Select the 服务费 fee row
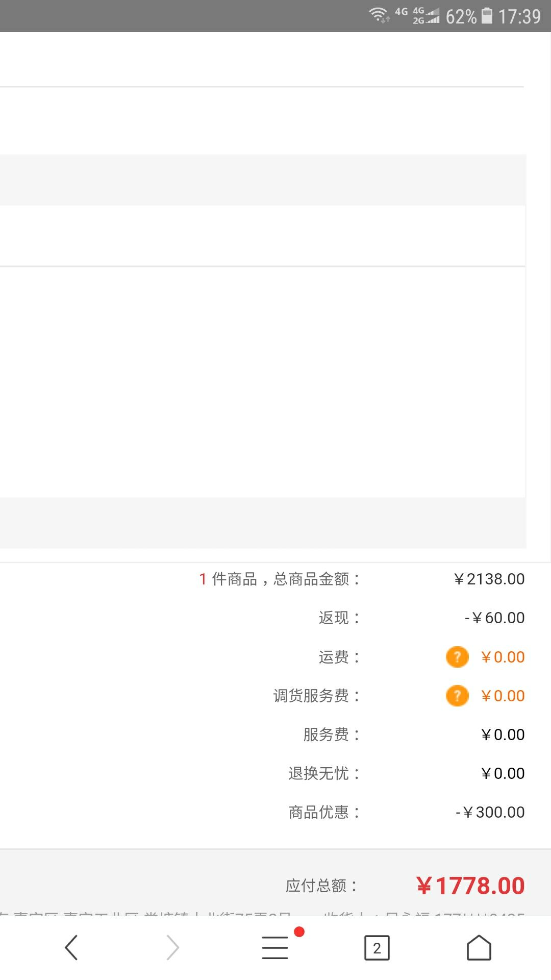The width and height of the screenshot is (551, 980). point(322,734)
